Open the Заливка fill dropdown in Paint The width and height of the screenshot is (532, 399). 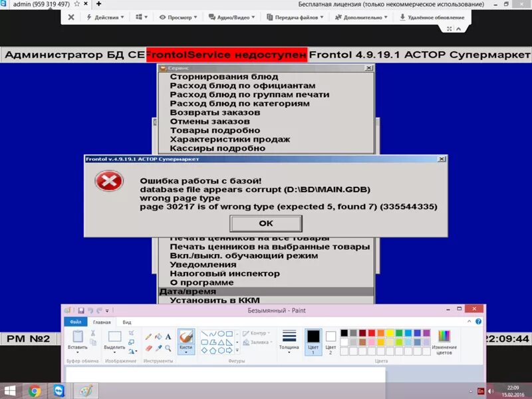pos(258,342)
